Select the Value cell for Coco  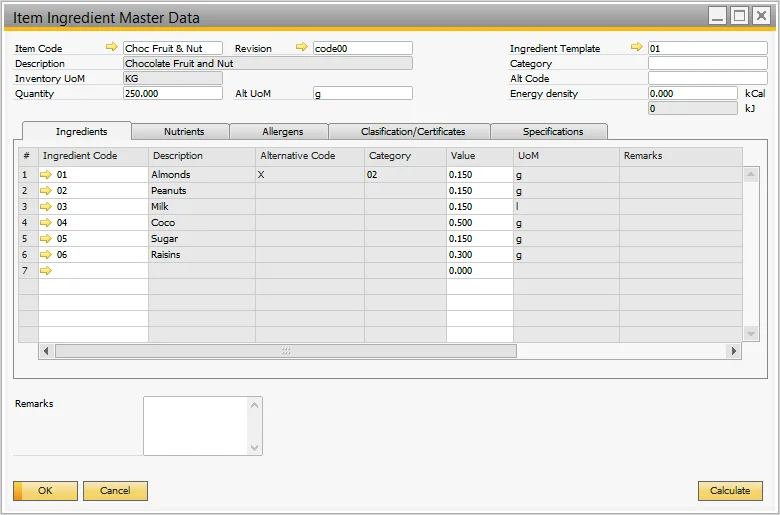click(x=480, y=222)
